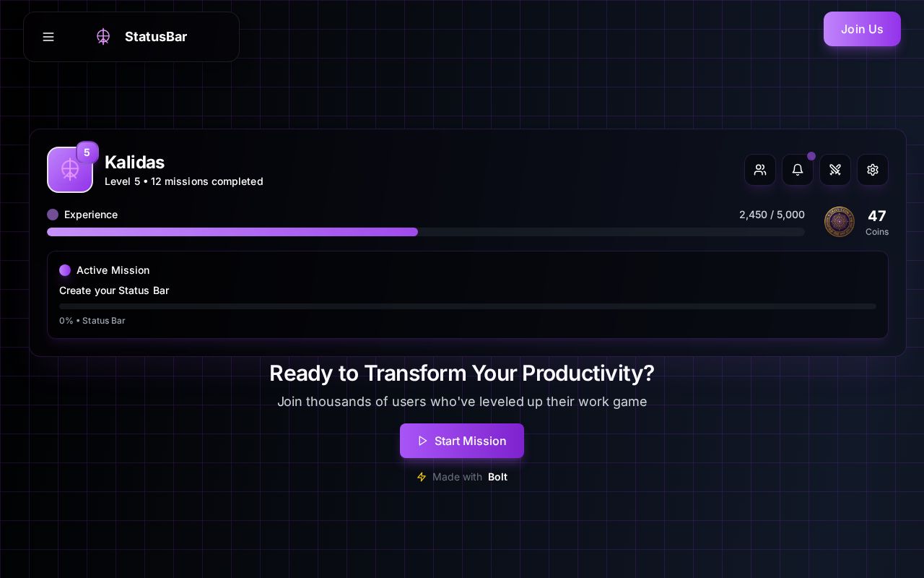Click the lightning bolt icon
924x578 pixels.
422,477
